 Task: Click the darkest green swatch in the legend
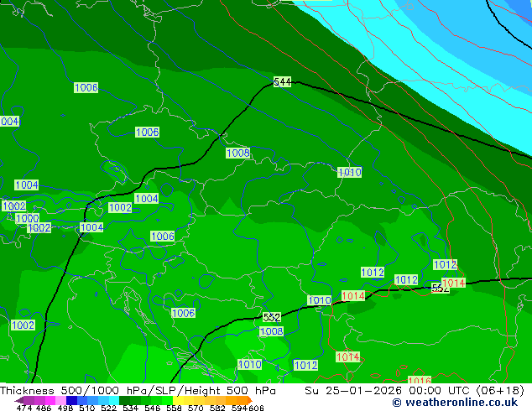tap(124, 400)
